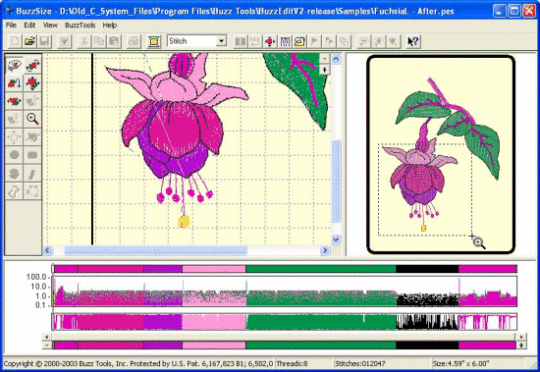
Task: Select the green segment in the upper thread color bar
Action: point(321,269)
